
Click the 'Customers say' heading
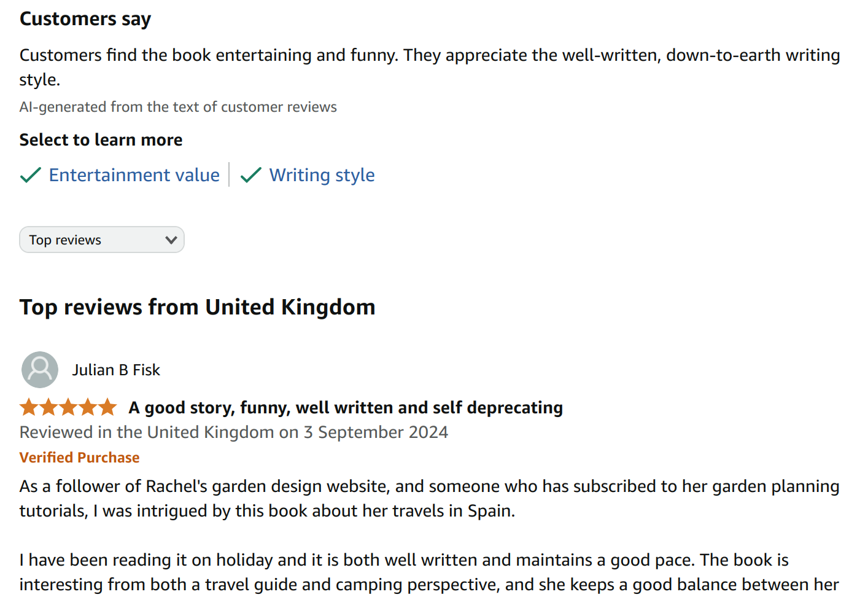(85, 19)
